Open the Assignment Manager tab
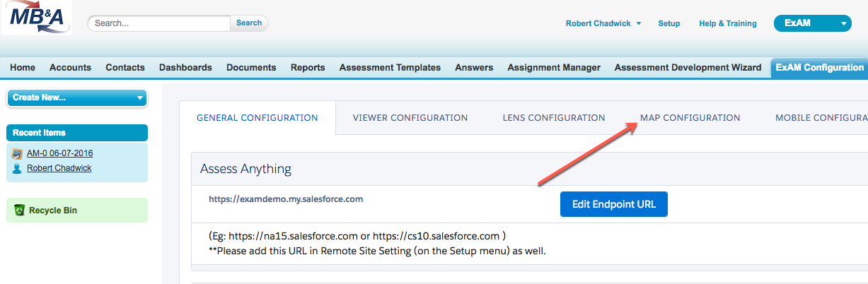This screenshot has width=868, height=284. click(554, 68)
